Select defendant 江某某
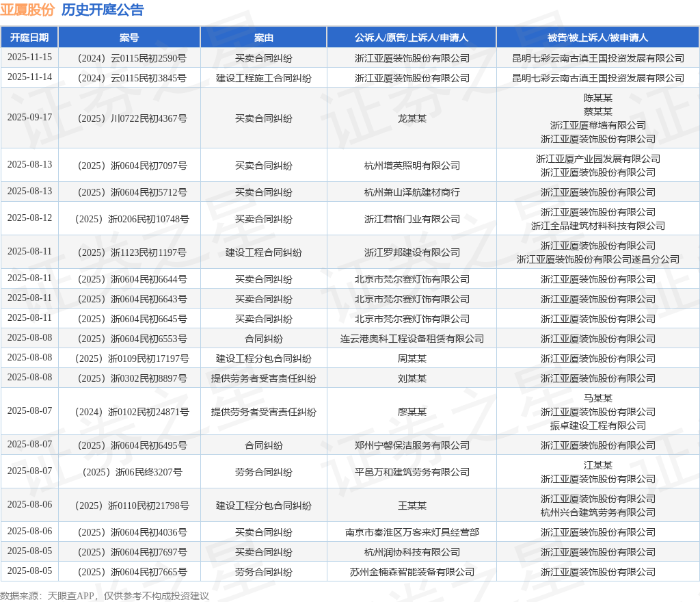Screen dimensions: 700x602 point(597,465)
